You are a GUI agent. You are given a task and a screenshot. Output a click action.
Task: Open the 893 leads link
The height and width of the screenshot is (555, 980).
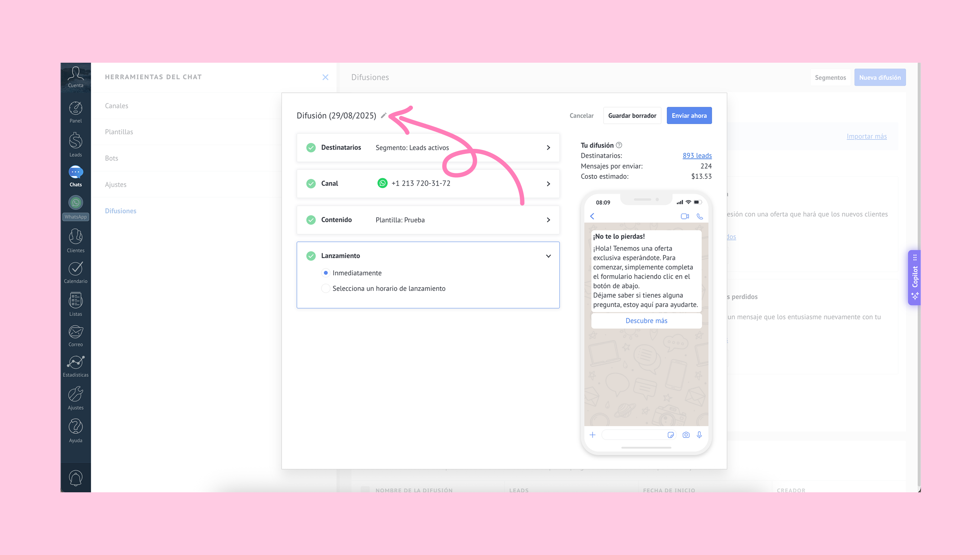pyautogui.click(x=697, y=156)
